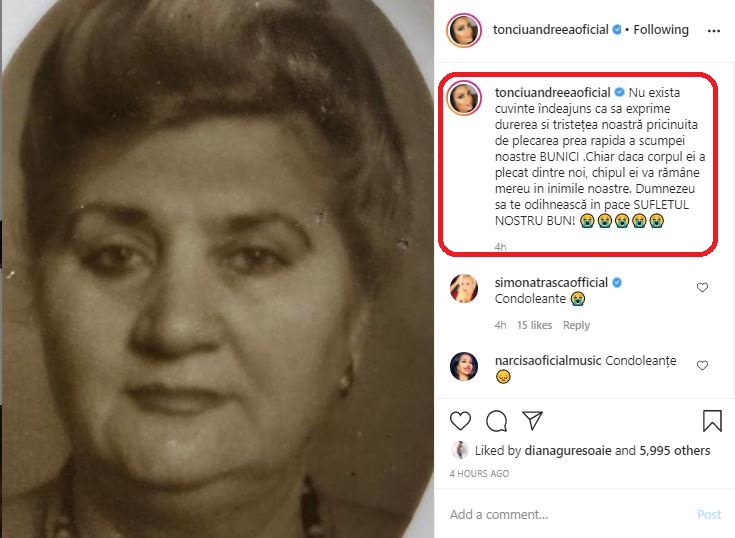Open dianaguresoaie's profile link
Viewport: 735px width, 538px height.
(x=569, y=451)
